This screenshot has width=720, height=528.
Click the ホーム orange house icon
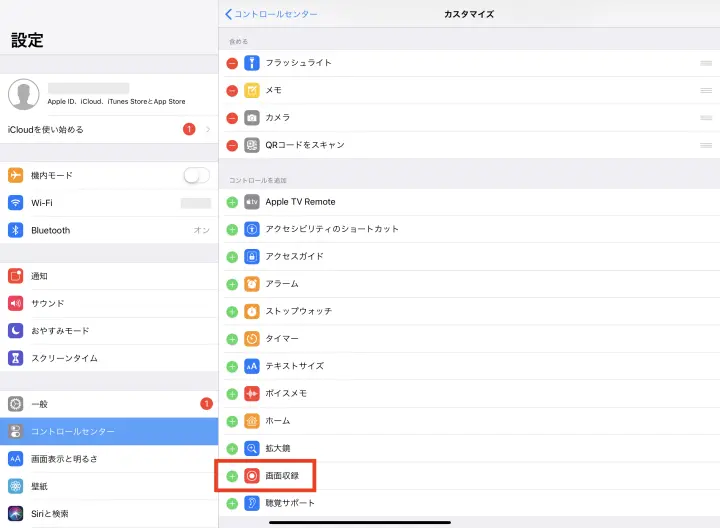tap(252, 421)
